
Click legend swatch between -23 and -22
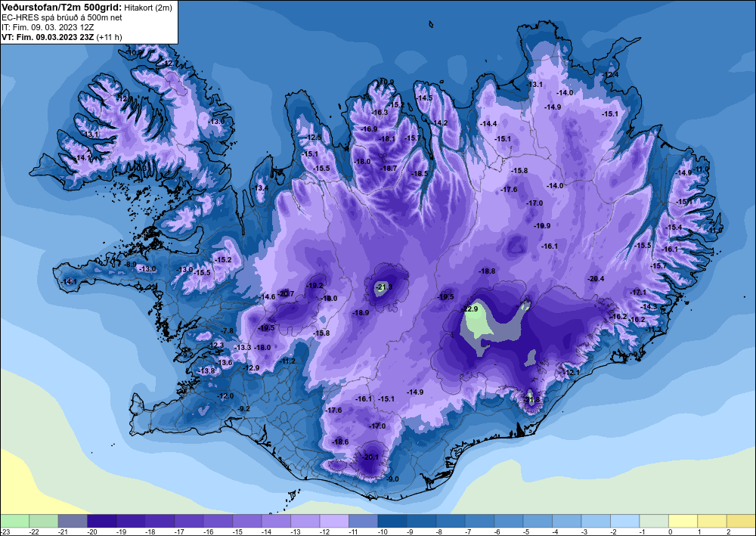(14, 521)
